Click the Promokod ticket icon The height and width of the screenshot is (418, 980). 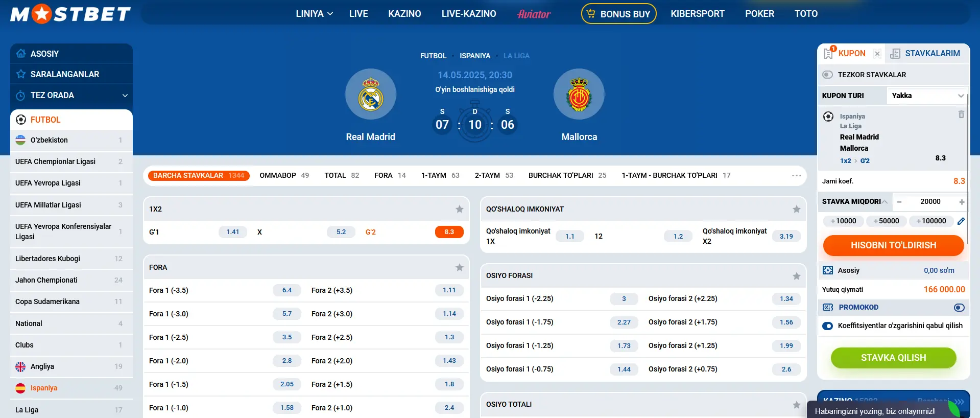pyautogui.click(x=828, y=307)
